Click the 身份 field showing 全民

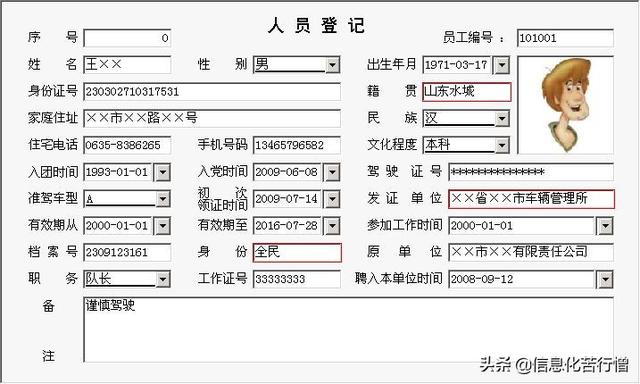[x=297, y=253]
